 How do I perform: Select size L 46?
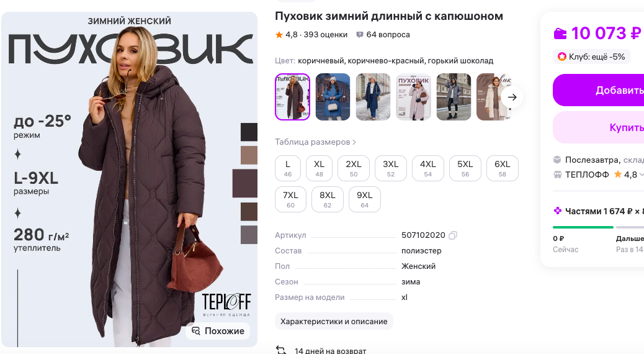click(287, 168)
